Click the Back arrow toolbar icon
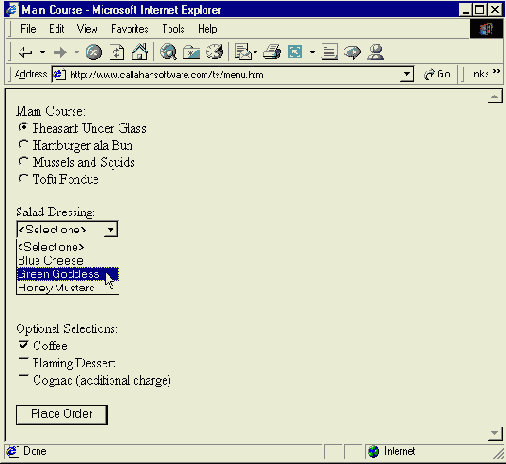 26,52
